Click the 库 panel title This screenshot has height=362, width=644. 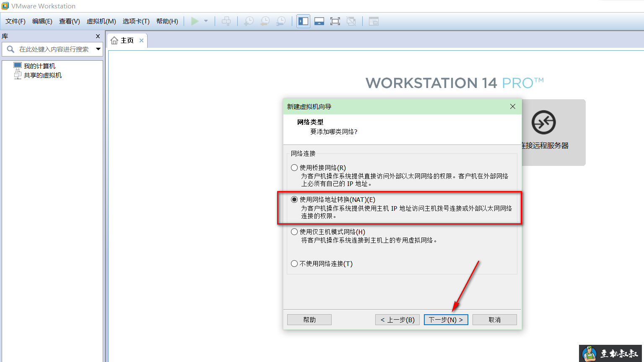pyautogui.click(x=5, y=36)
